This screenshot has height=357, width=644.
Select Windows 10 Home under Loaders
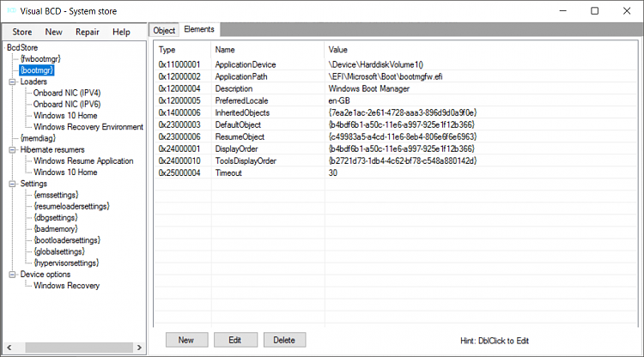pos(65,116)
